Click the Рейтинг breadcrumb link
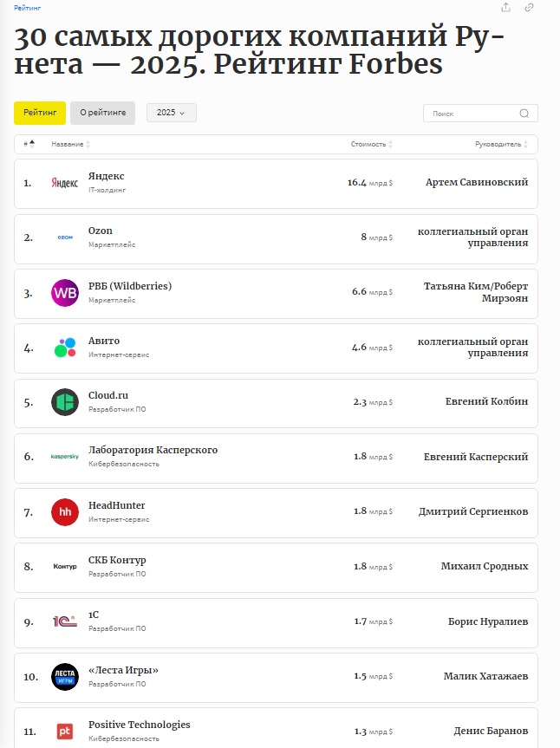560x748 pixels. pyautogui.click(x=27, y=7)
